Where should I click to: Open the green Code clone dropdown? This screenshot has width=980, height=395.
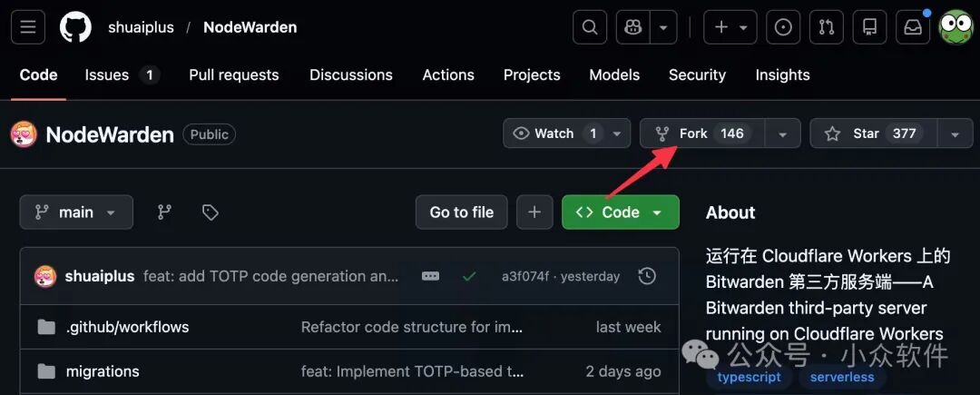coord(621,212)
